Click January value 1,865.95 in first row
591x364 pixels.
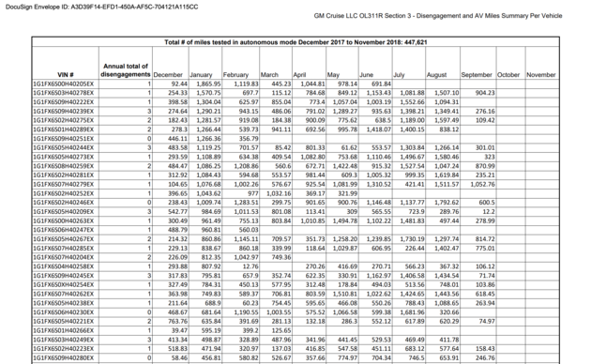coord(208,83)
